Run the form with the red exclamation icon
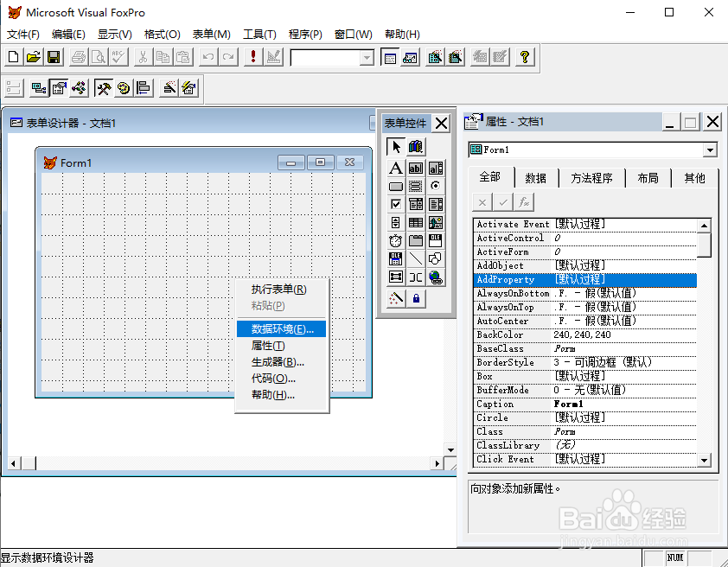This screenshot has width=728, height=567. tap(253, 57)
